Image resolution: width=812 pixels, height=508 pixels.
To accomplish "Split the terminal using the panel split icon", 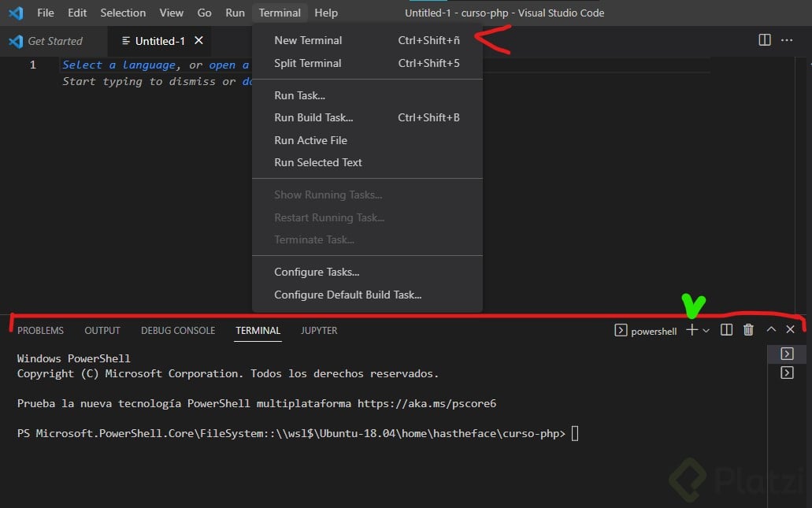I will pyautogui.click(x=727, y=330).
